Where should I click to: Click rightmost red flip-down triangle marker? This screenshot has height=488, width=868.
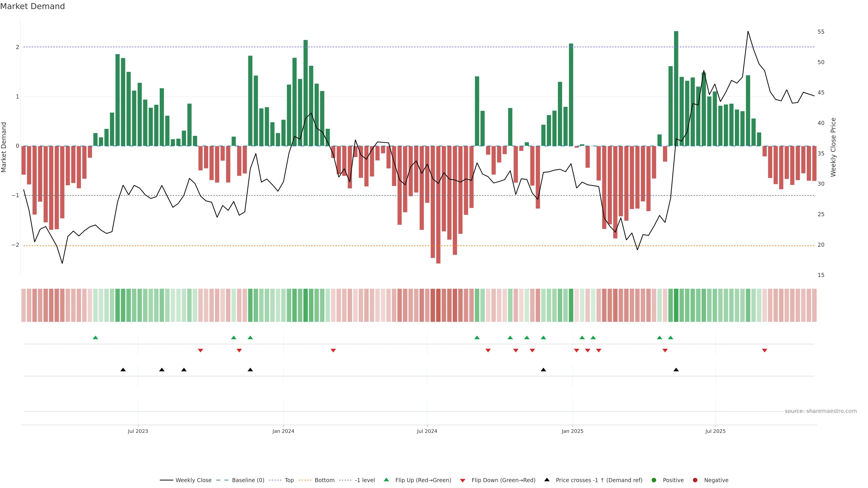(764, 351)
